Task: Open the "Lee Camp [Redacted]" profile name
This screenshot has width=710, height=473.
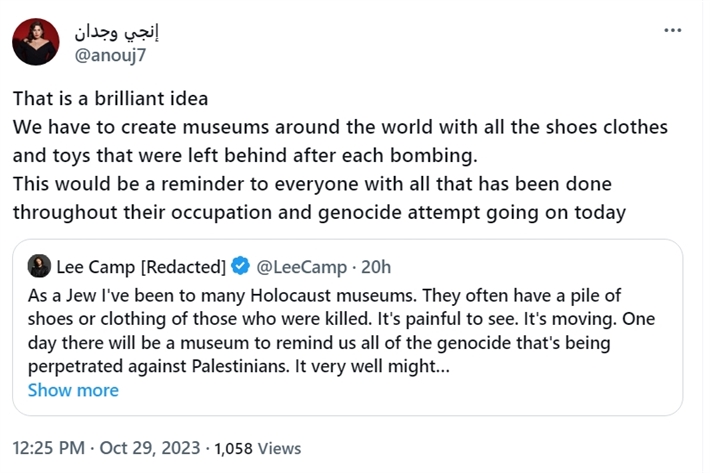Action: click(140, 266)
